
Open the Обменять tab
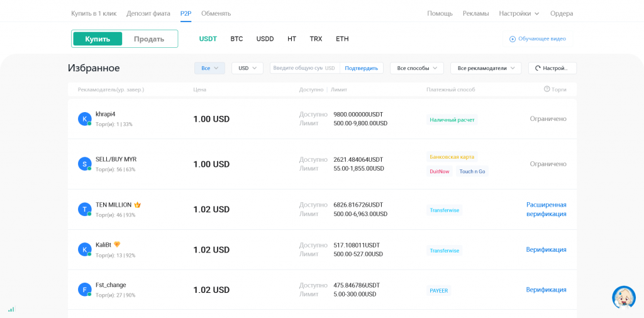(x=216, y=14)
